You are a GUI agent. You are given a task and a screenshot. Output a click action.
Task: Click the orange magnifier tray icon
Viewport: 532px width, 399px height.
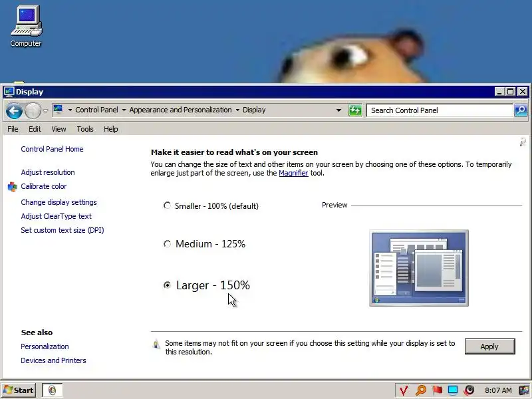(x=421, y=390)
